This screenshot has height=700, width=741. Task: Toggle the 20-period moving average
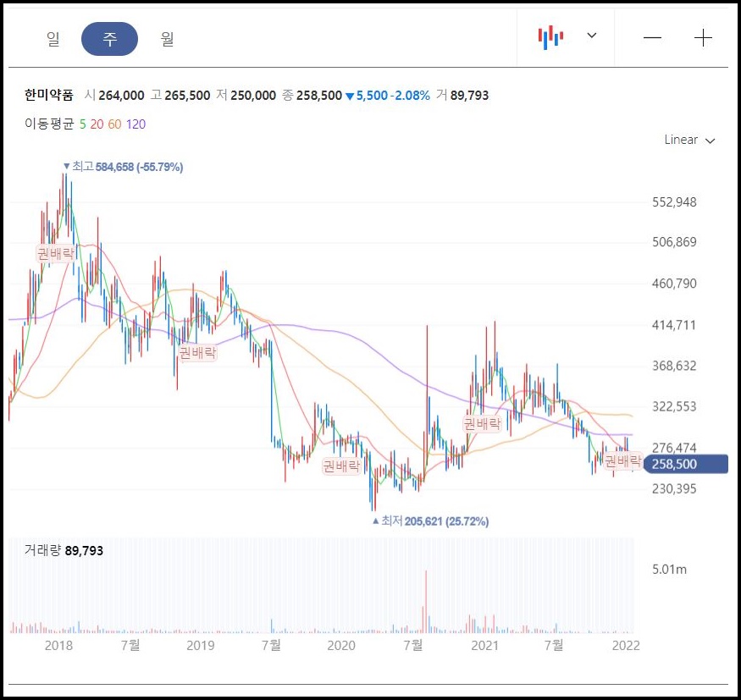click(x=97, y=124)
